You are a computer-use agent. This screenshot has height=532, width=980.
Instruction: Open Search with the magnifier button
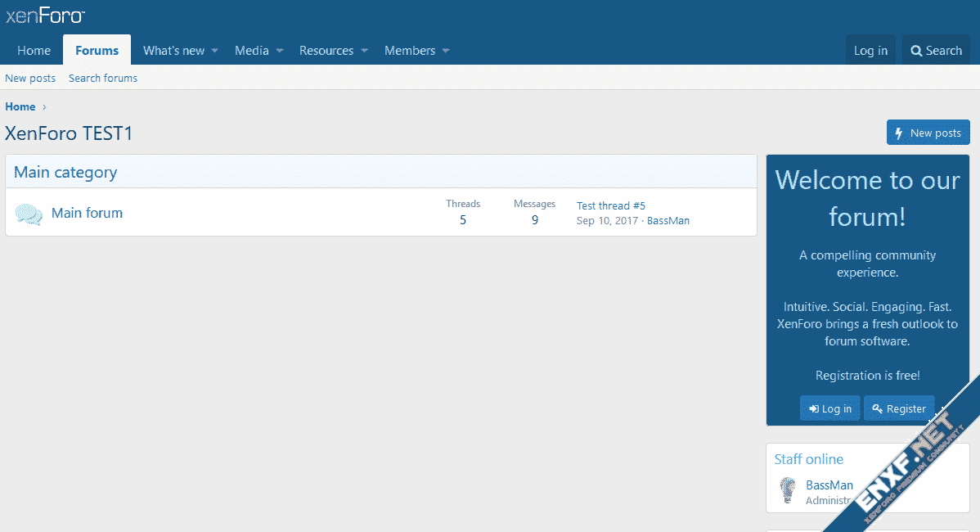pos(936,51)
